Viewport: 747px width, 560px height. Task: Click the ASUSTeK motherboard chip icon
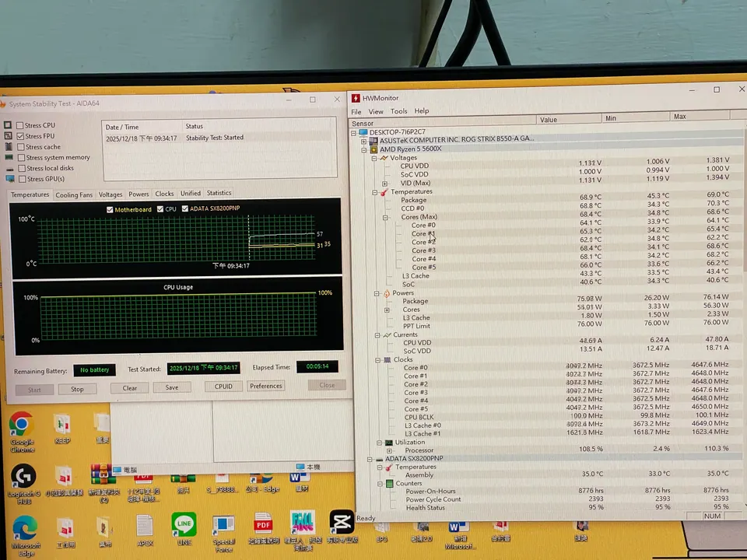point(373,141)
